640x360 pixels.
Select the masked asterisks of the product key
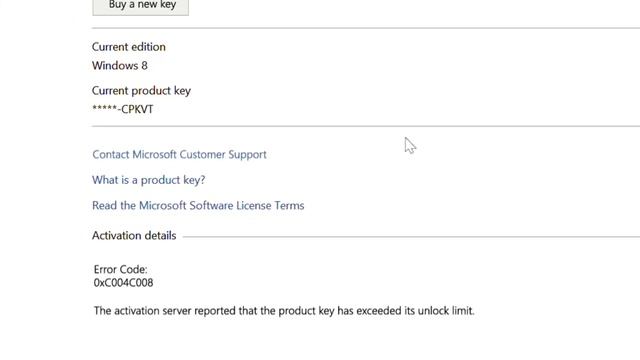(x=104, y=109)
